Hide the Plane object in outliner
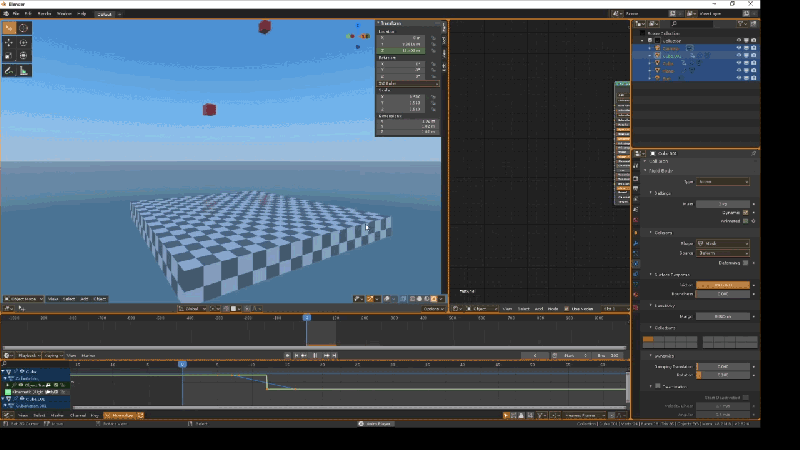Viewport: 800px width, 450px height. (x=739, y=70)
